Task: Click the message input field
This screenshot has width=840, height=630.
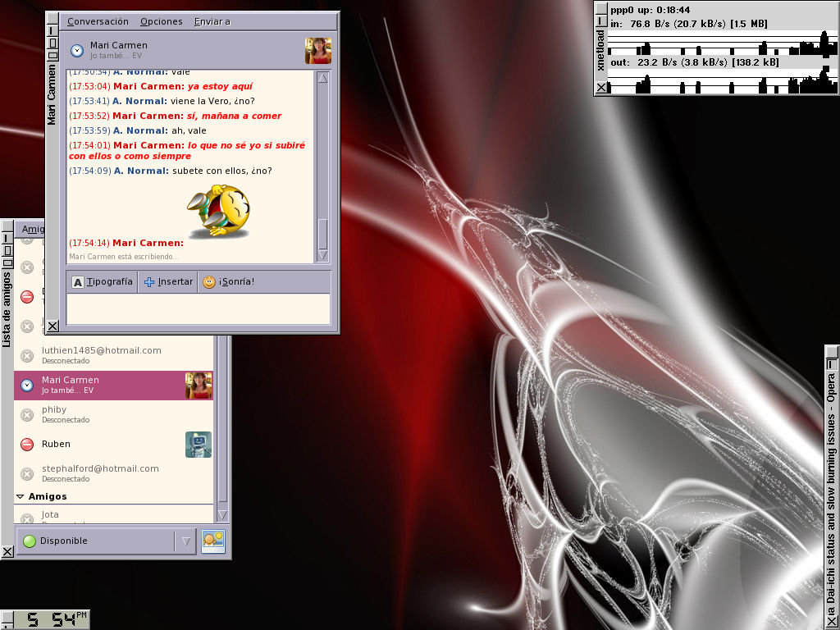Action: click(198, 309)
